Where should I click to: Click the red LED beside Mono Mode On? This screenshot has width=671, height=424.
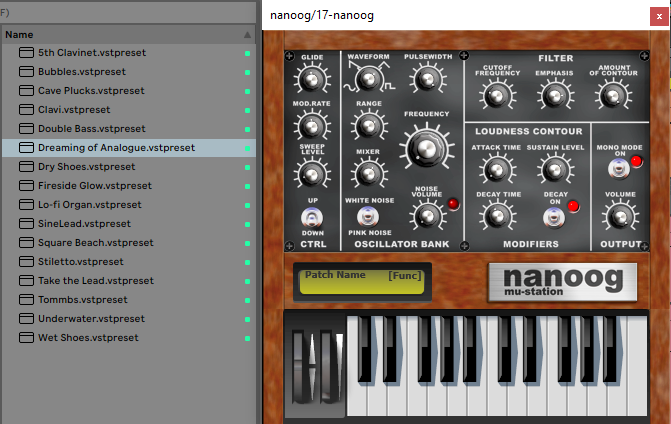pyautogui.click(x=636, y=161)
